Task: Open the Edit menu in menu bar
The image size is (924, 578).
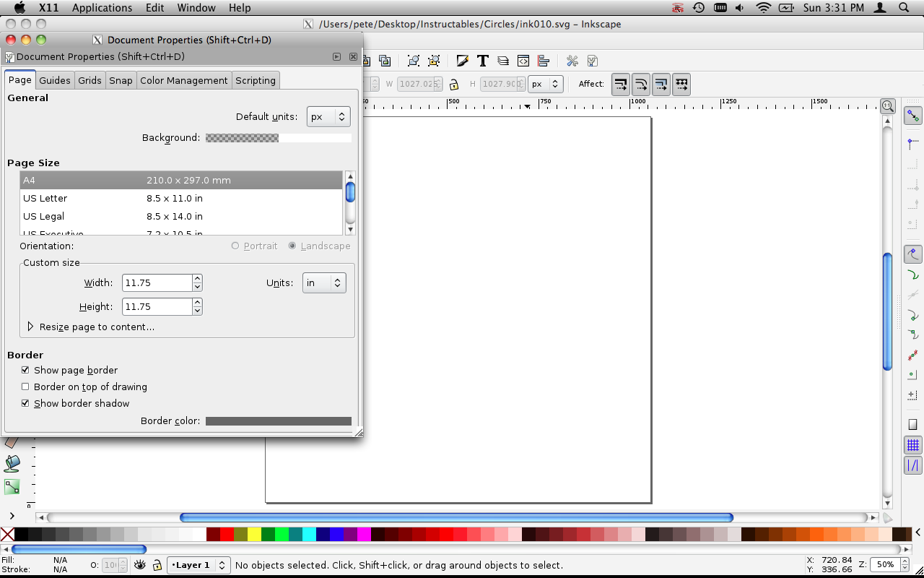Action: pos(154,8)
